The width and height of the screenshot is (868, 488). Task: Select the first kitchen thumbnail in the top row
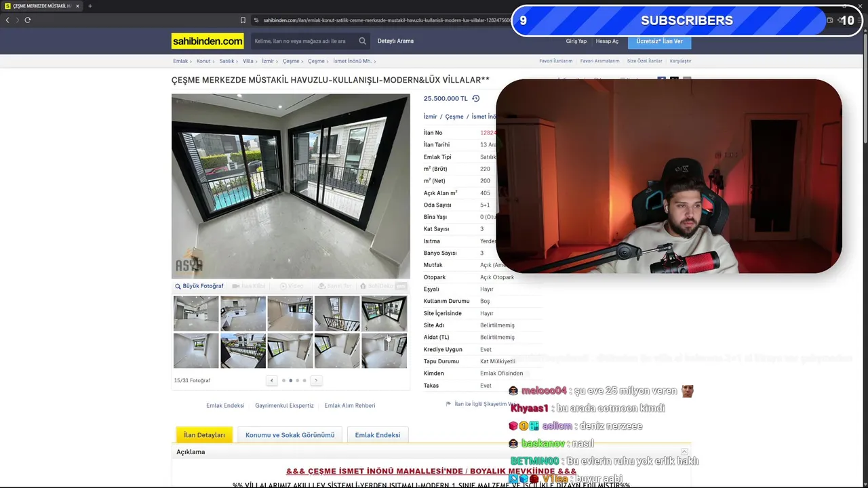click(x=196, y=313)
